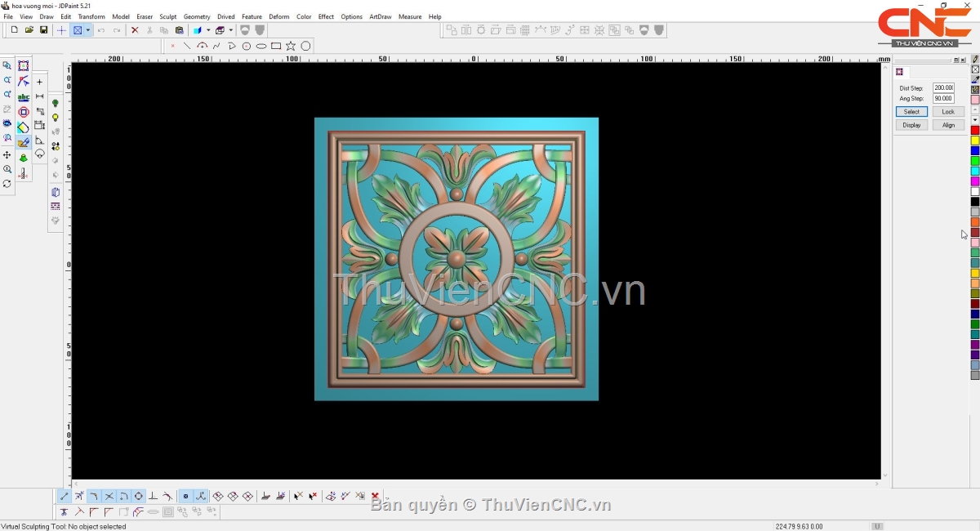Click the eye view icon in left toolbar
Image resolution: width=980 pixels, height=531 pixels.
pos(7,123)
